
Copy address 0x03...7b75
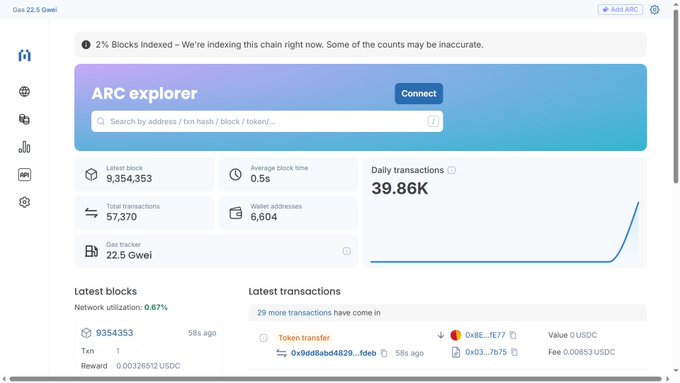coord(514,352)
